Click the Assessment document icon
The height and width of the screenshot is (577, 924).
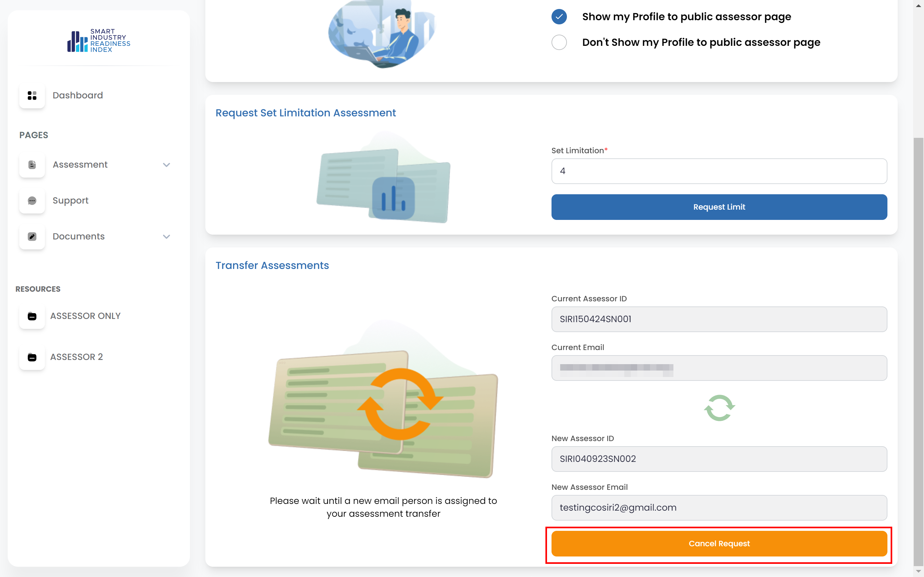click(32, 165)
